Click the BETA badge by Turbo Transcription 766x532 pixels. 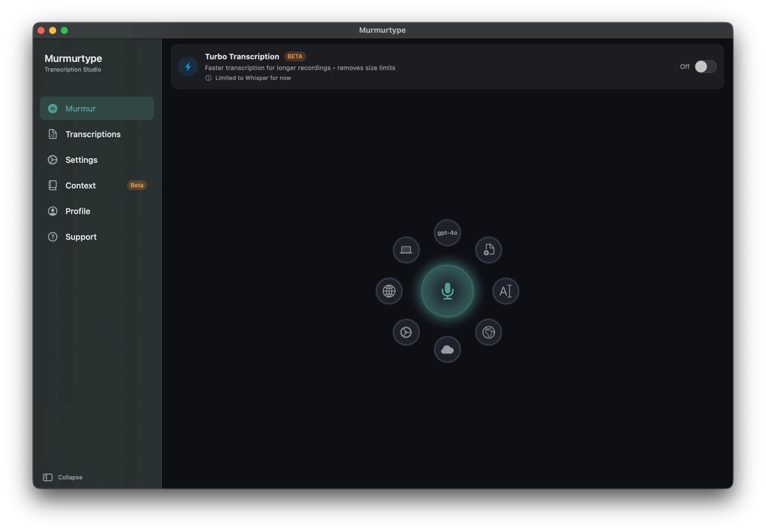click(x=295, y=56)
